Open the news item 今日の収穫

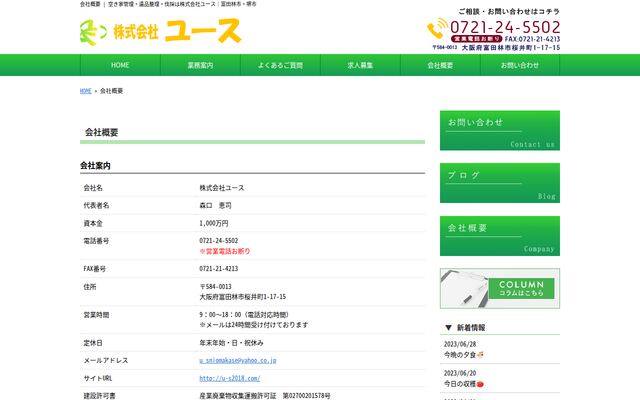(x=463, y=384)
